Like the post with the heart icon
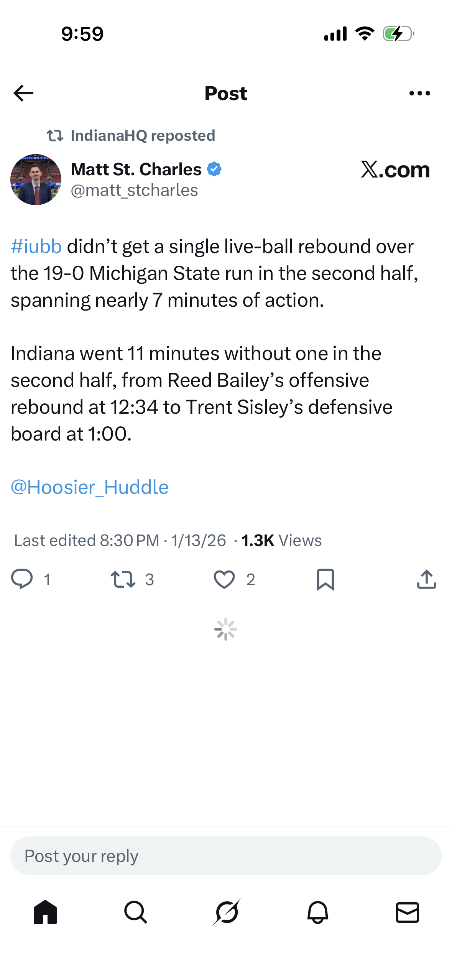The height and width of the screenshot is (980, 452). pos(224,579)
